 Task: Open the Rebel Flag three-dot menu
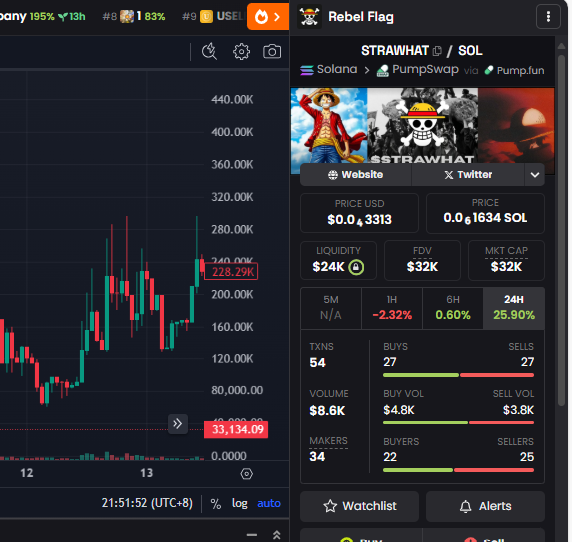coord(548,16)
